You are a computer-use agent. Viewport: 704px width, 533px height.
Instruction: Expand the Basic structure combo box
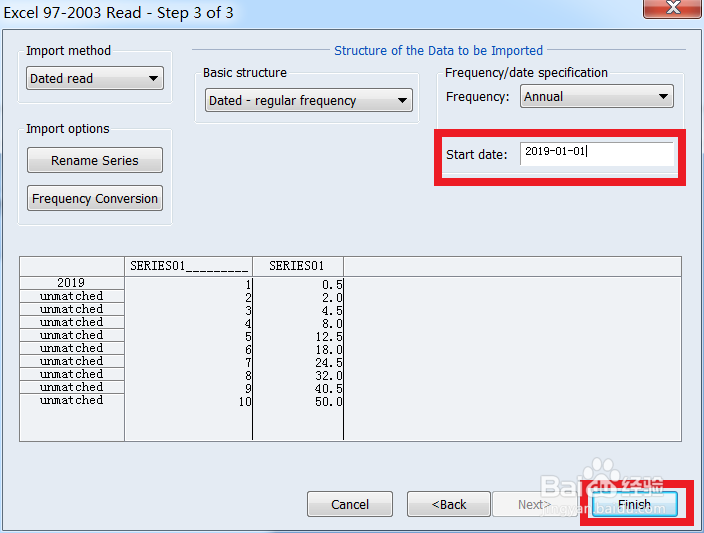click(x=308, y=101)
